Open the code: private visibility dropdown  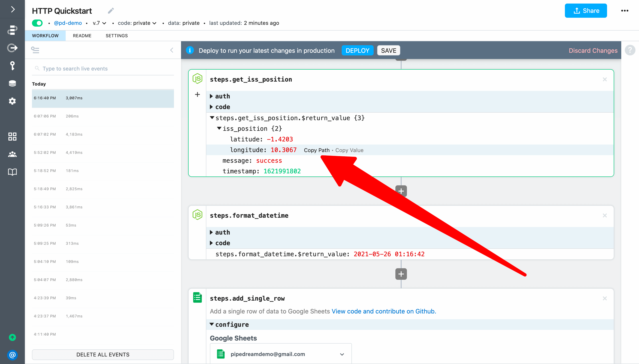click(x=137, y=23)
